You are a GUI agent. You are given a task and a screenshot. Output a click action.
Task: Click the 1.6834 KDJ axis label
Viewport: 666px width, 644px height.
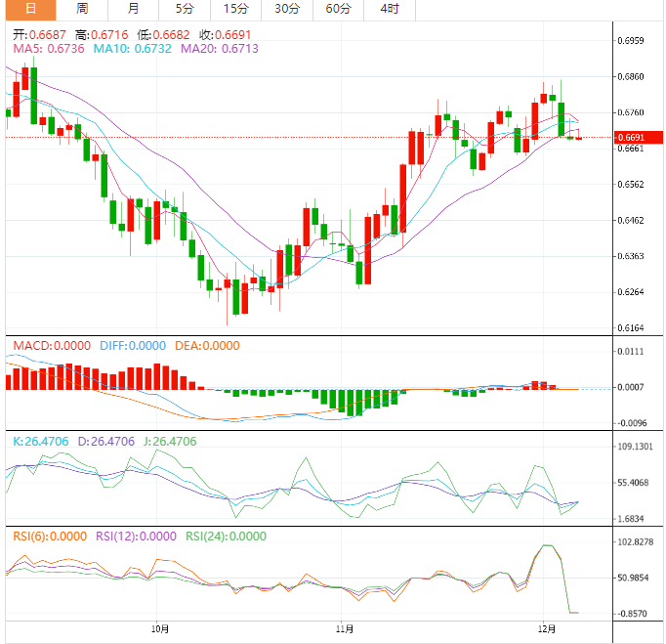tap(630, 519)
